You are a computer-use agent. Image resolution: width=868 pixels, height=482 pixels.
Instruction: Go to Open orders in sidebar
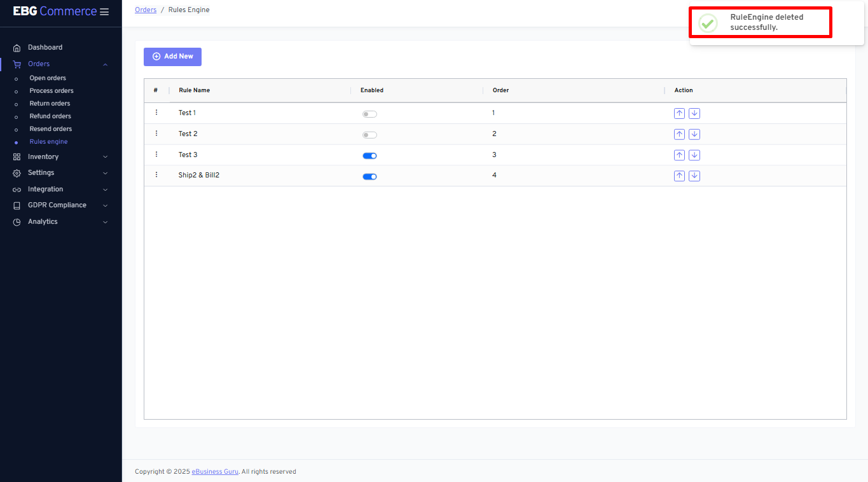[x=48, y=78]
